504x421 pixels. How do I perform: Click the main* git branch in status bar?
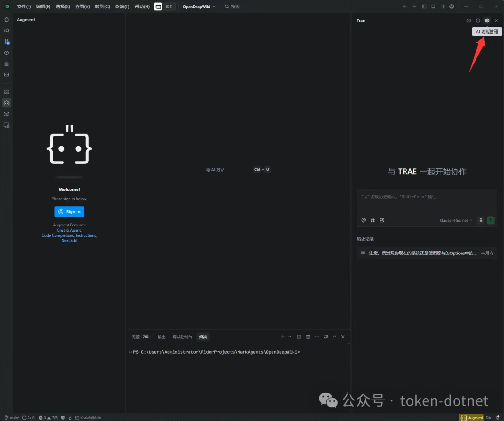point(12,418)
